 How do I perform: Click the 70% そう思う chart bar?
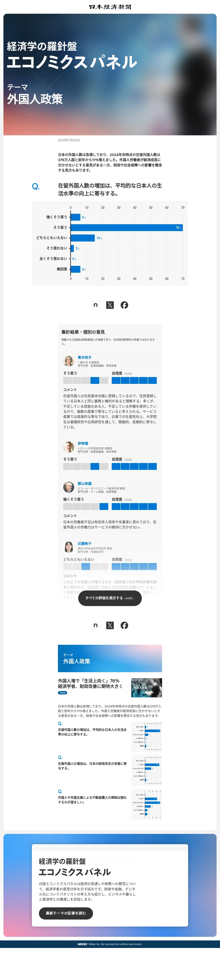point(127,227)
